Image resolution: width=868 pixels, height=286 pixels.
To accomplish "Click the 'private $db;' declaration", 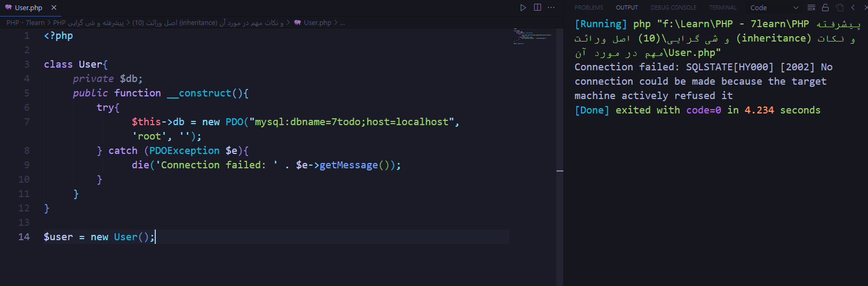I will pyautogui.click(x=108, y=78).
